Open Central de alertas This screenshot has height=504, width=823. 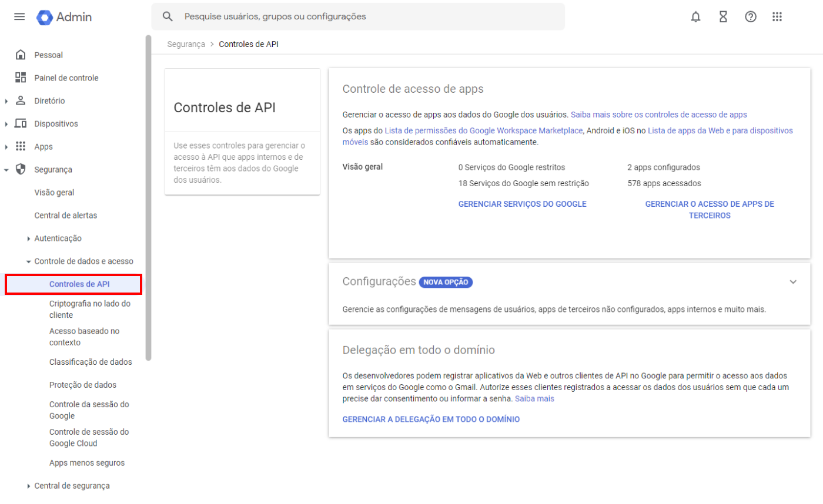(x=66, y=215)
